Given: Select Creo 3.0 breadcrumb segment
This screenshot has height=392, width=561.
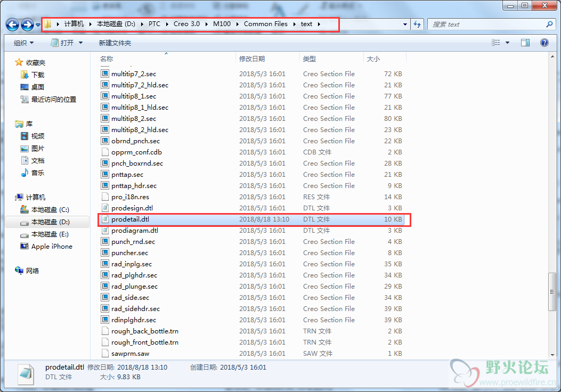Looking at the screenshot, I should (187, 24).
